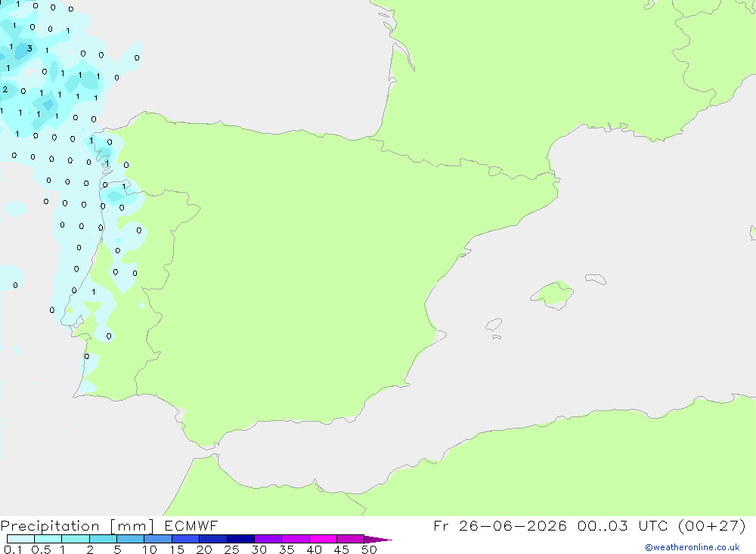Click the weatheronline.co.uk link
The image size is (756, 554).
click(x=692, y=547)
